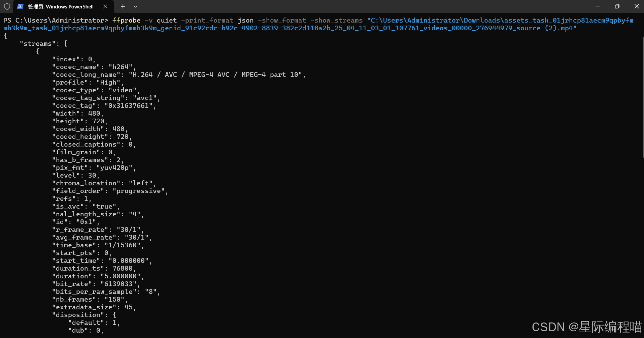This screenshot has width=644, height=338.
Task: Click the PS prompt path C:\Users\Administrator
Action: pyautogui.click(x=61, y=20)
